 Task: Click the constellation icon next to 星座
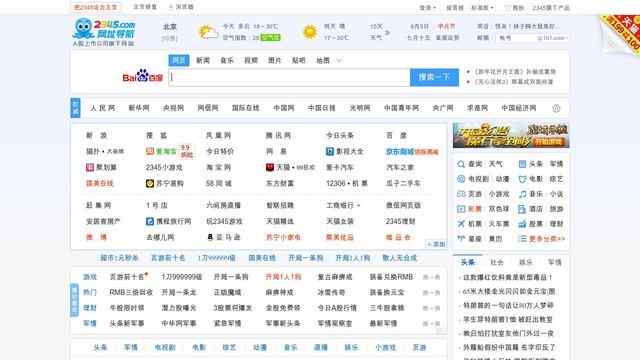click(461, 239)
